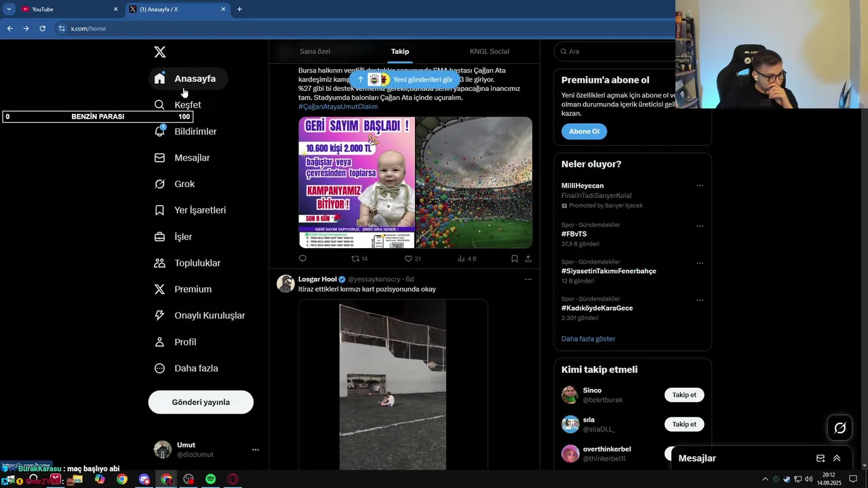Expand the Mesajlar drawer
868x488 pixels.
(x=837, y=458)
